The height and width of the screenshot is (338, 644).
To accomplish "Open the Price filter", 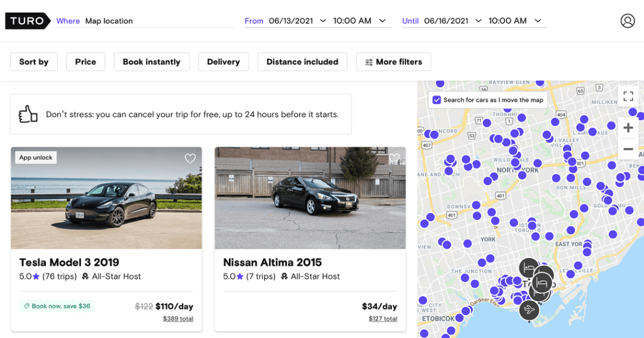I will 86,62.
